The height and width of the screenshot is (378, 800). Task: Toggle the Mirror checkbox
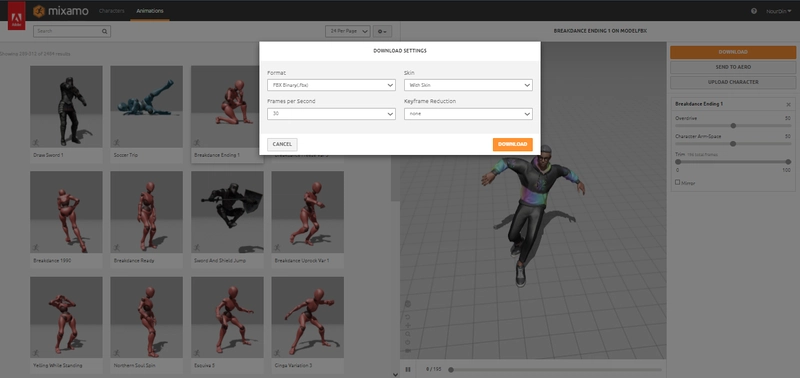(x=678, y=182)
